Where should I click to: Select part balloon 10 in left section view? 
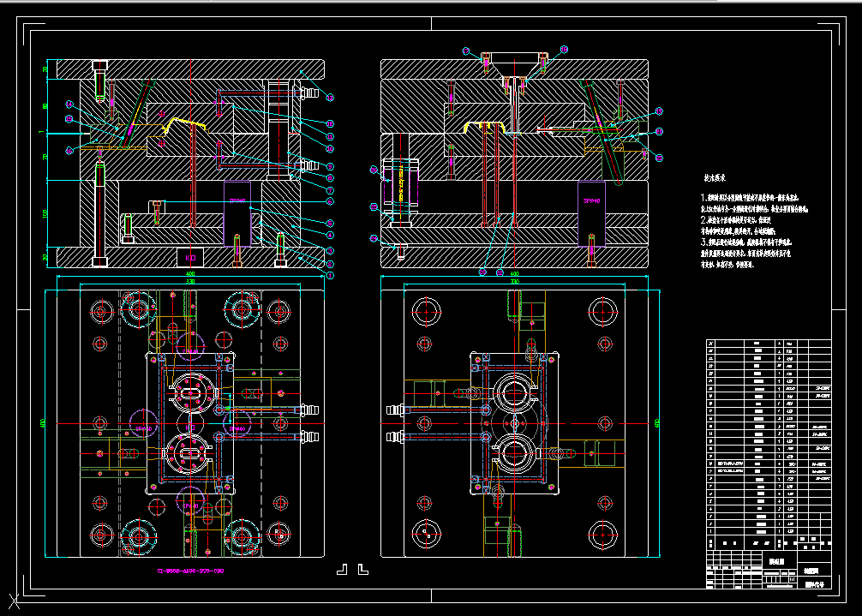coord(331,149)
